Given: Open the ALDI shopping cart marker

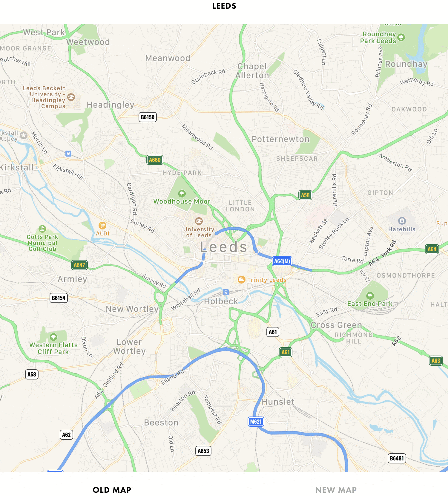Looking at the screenshot, I should (102, 225).
